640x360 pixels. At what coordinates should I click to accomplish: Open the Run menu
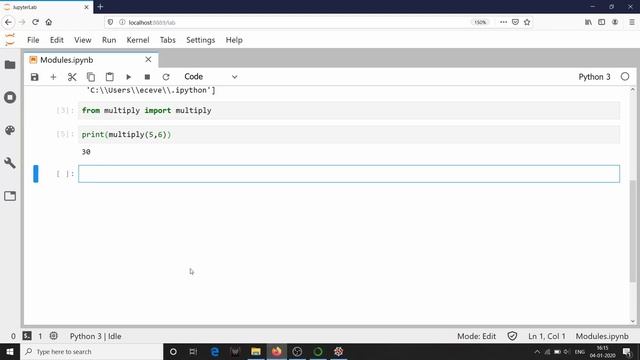tap(109, 40)
